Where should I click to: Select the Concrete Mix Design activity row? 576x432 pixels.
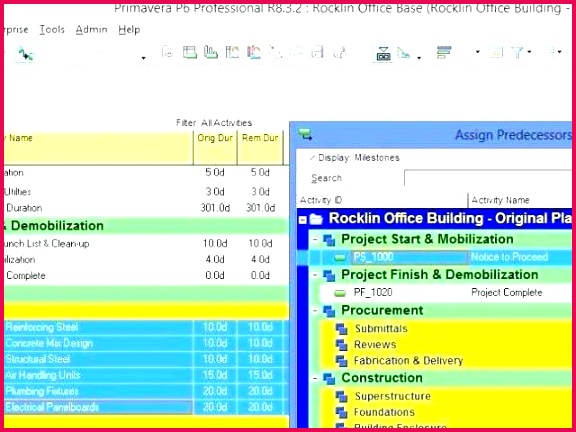pyautogui.click(x=147, y=343)
